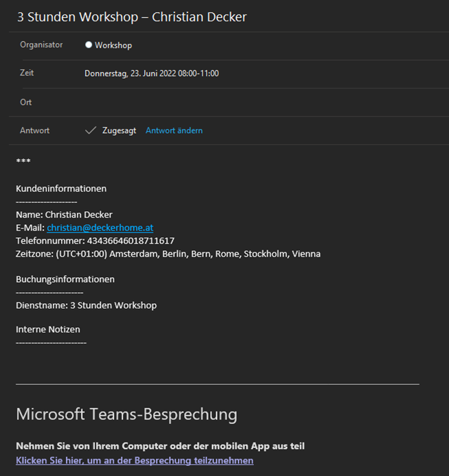Click the Kundeninformationen section heading

tap(61, 189)
